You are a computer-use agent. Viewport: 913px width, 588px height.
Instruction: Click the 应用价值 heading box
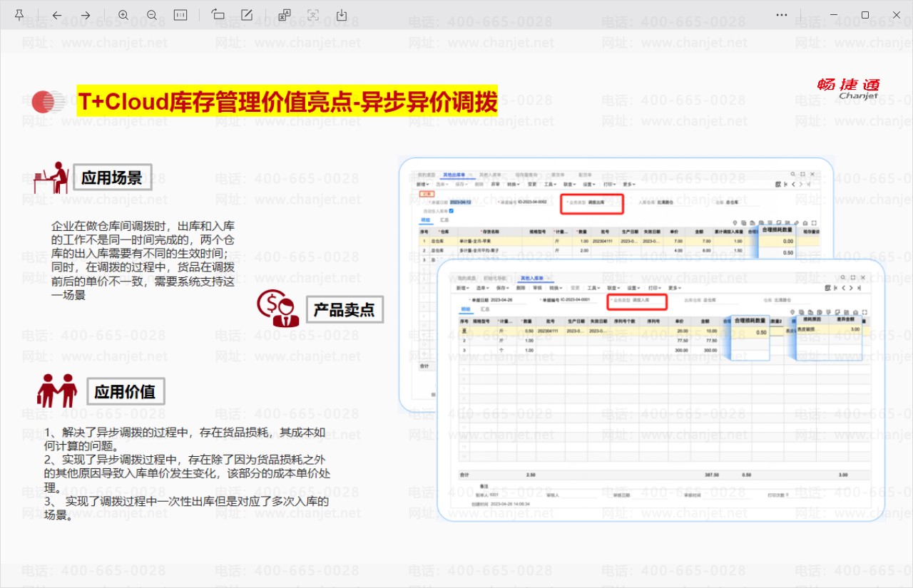[x=126, y=391]
